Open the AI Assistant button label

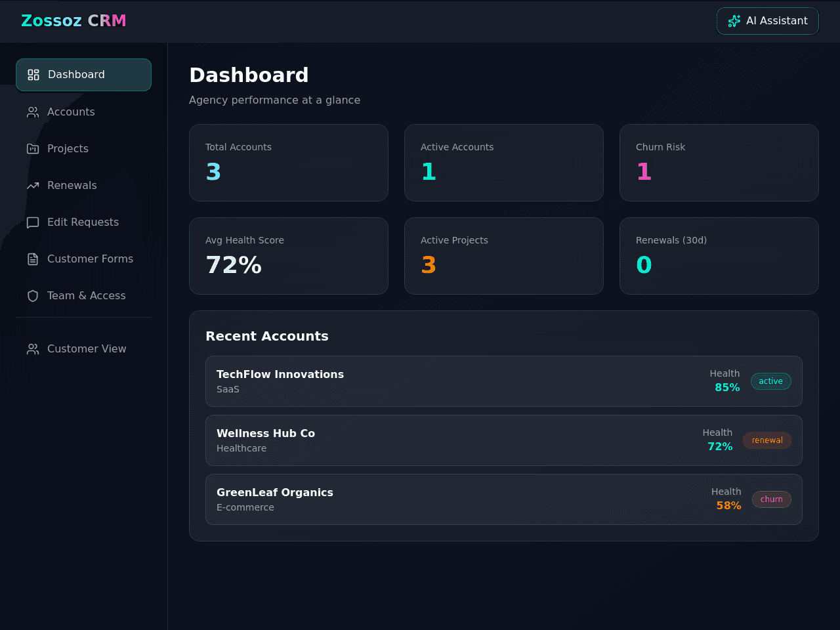pyautogui.click(x=777, y=21)
